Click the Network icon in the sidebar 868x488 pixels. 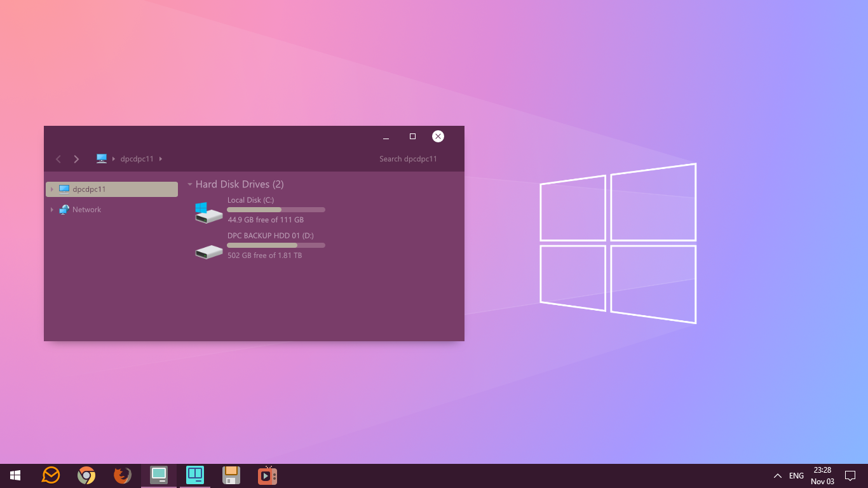(x=64, y=210)
